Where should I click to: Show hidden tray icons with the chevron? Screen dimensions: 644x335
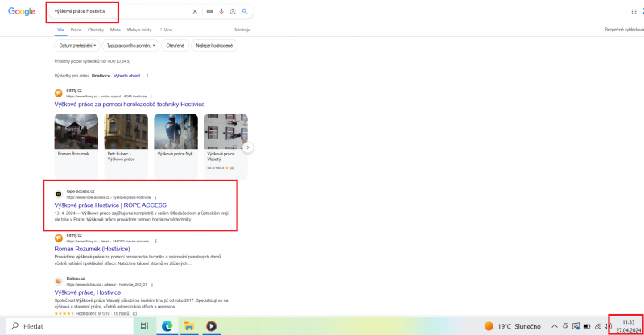(555, 326)
